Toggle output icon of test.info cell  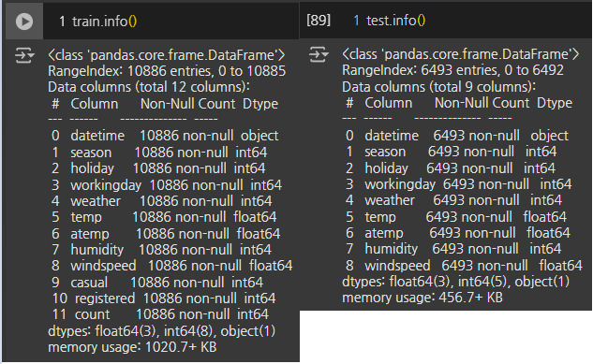(x=319, y=54)
